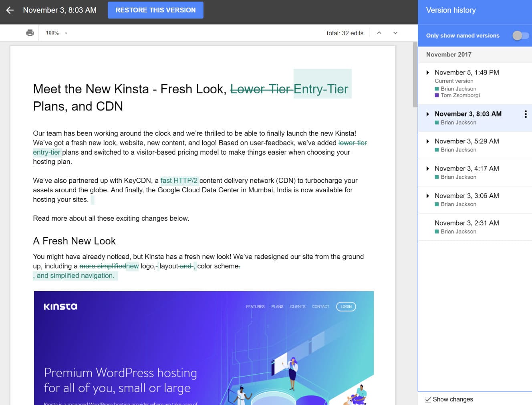
Task: Click the 'Restore this version' button
Action: point(155,10)
